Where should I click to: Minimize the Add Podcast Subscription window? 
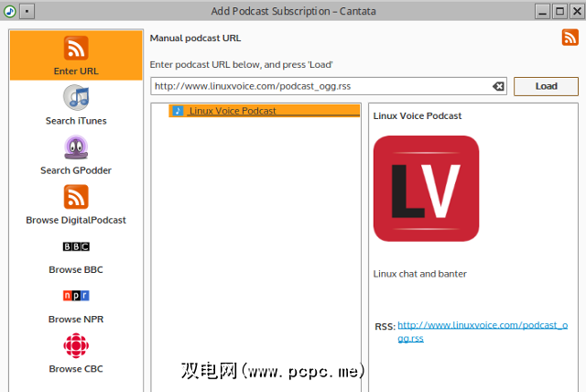coord(542,11)
